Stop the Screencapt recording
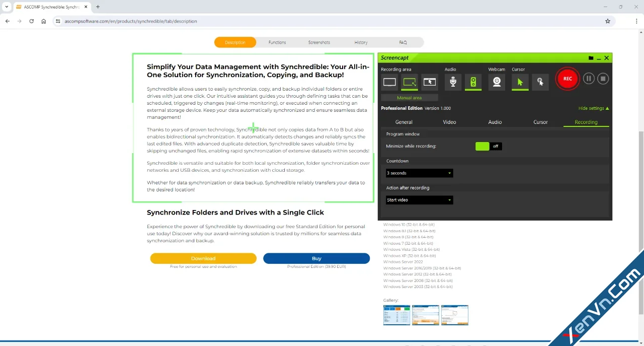Image resolution: width=644 pixels, height=346 pixels. click(x=603, y=79)
